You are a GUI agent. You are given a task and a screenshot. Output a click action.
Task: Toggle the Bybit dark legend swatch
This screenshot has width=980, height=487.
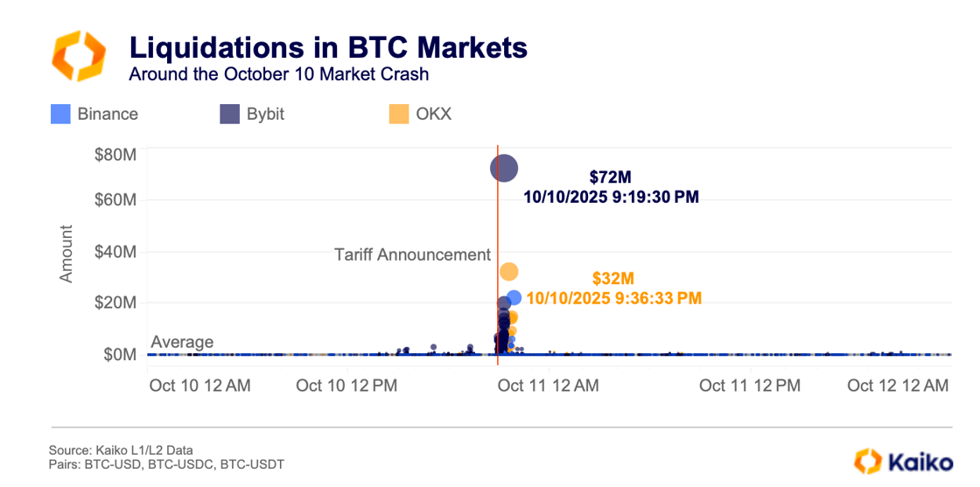pyautogui.click(x=229, y=114)
